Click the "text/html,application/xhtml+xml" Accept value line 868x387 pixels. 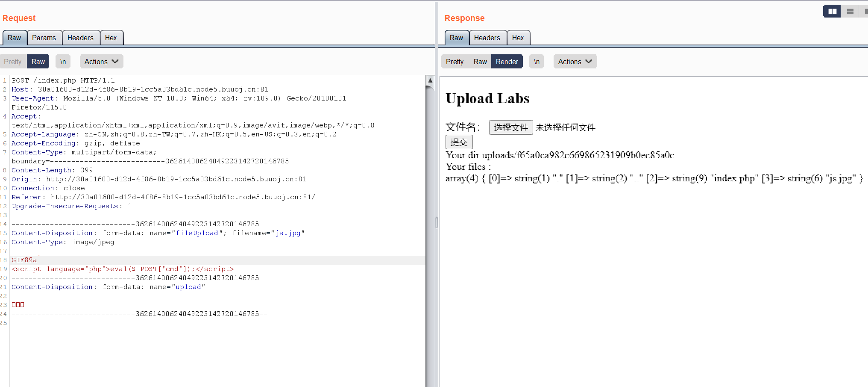point(193,125)
